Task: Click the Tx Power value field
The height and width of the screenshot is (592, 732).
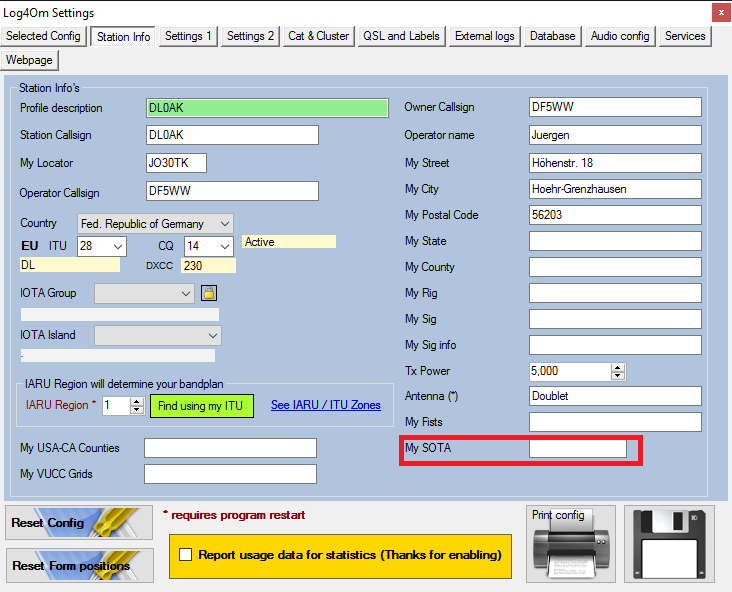Action: pyautogui.click(x=570, y=372)
